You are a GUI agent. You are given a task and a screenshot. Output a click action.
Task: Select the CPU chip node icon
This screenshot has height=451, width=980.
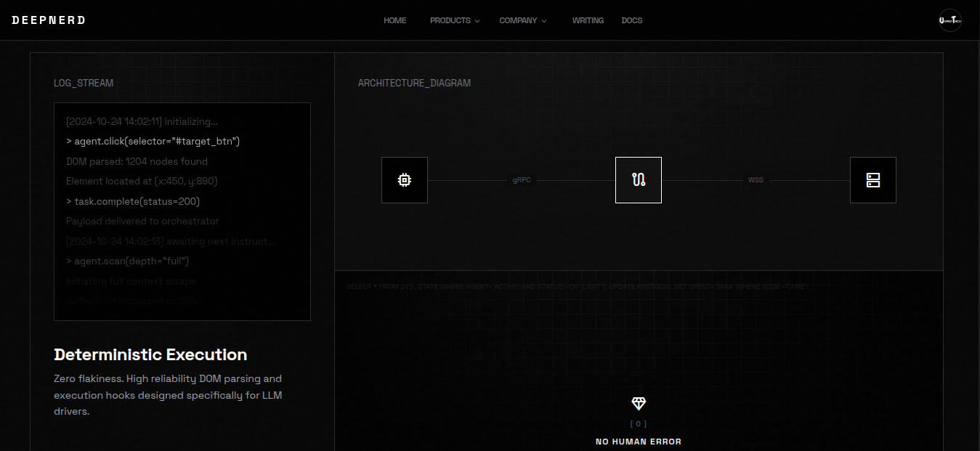click(405, 180)
